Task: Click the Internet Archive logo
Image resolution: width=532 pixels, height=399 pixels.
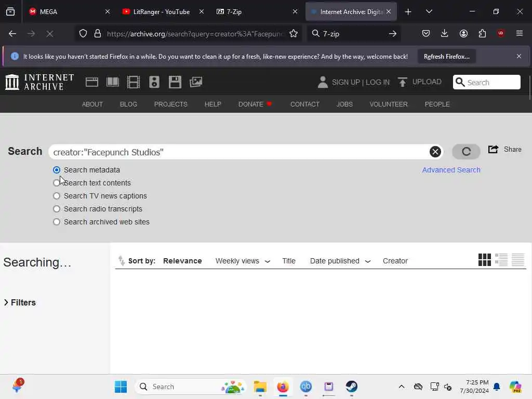Action: tap(39, 82)
